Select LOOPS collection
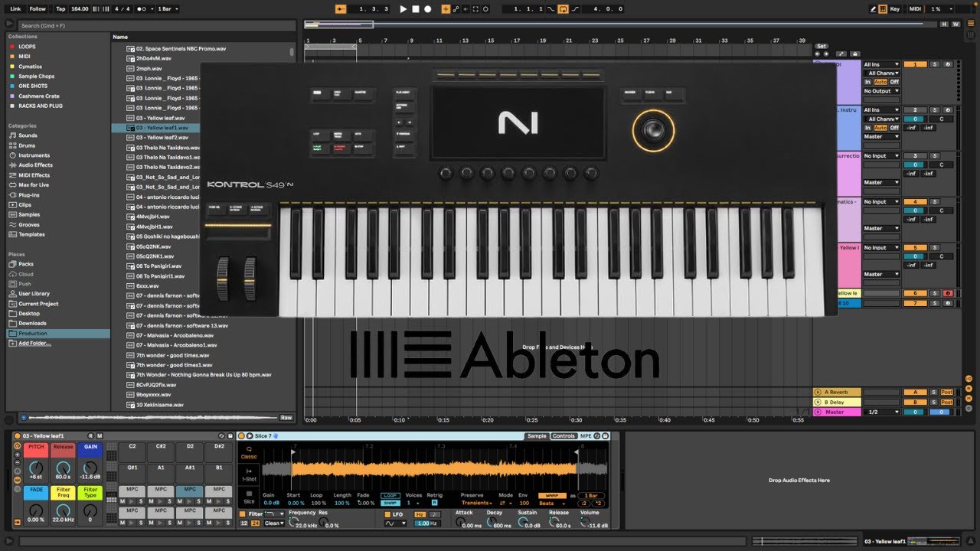 pyautogui.click(x=27, y=47)
